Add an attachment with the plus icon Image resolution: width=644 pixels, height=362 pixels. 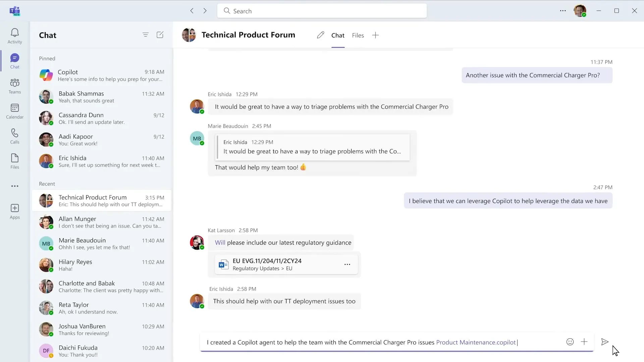584,342
